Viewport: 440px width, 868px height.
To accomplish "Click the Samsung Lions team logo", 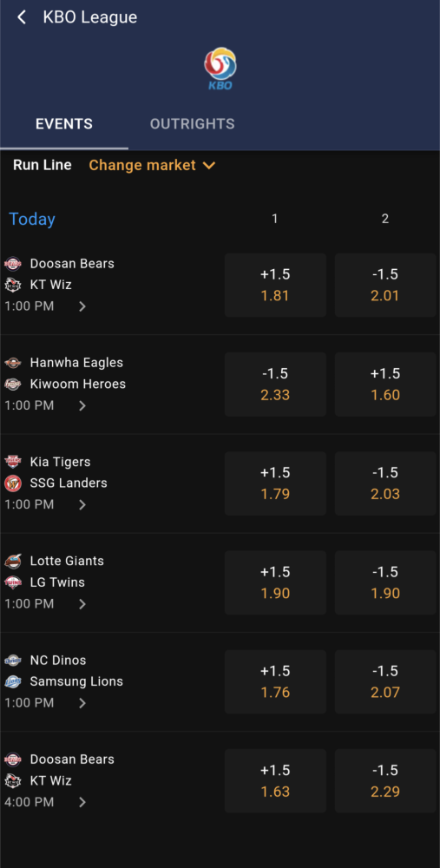I will [13, 681].
